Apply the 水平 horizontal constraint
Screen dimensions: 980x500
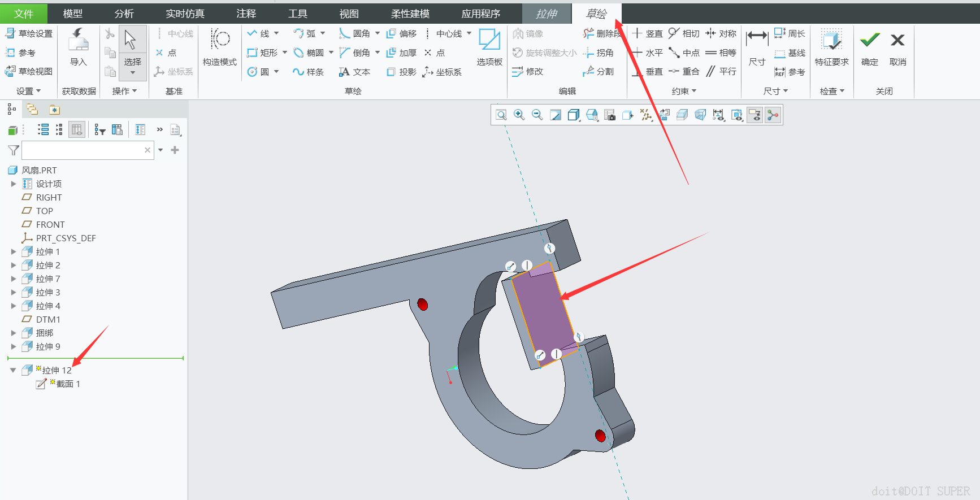tap(647, 53)
